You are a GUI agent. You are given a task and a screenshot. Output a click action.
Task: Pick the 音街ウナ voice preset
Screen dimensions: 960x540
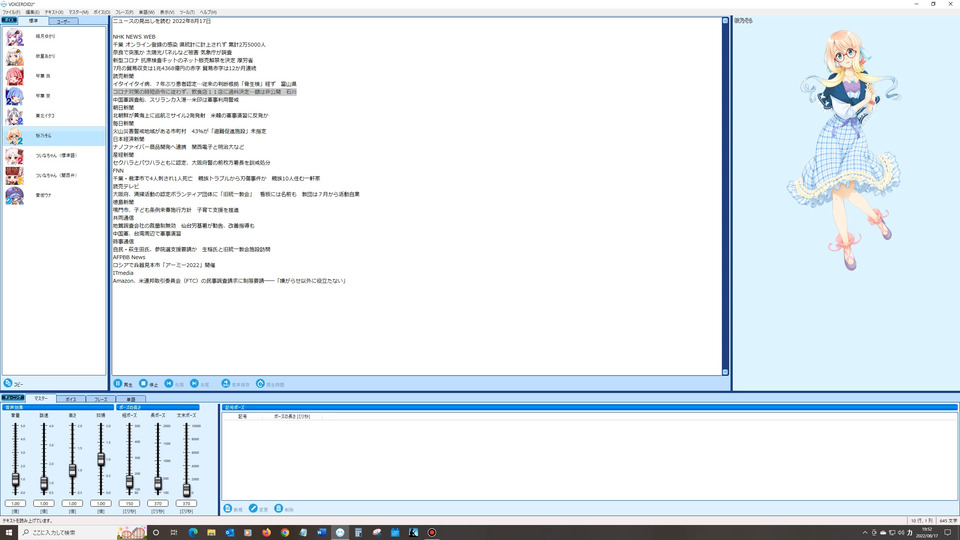(54, 195)
